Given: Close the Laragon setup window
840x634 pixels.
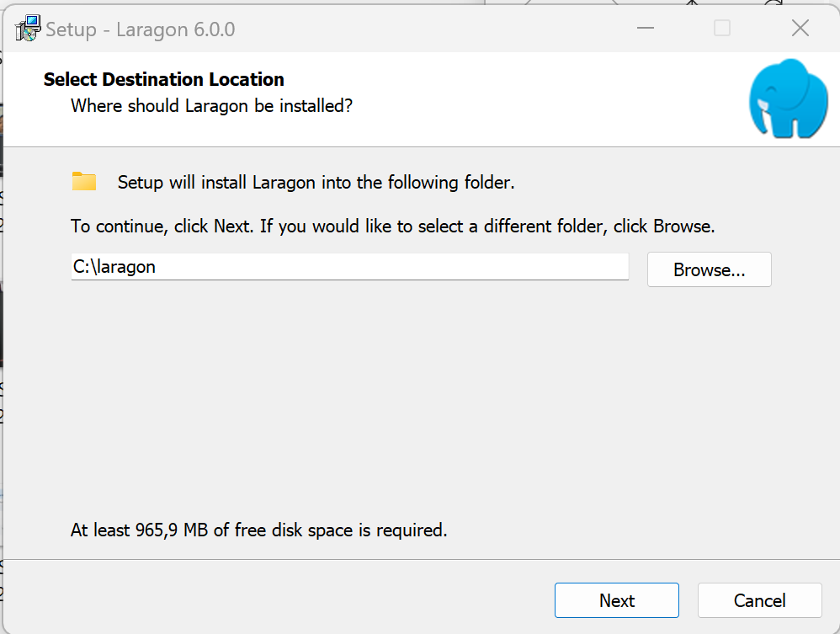Looking at the screenshot, I should tap(800, 28).
